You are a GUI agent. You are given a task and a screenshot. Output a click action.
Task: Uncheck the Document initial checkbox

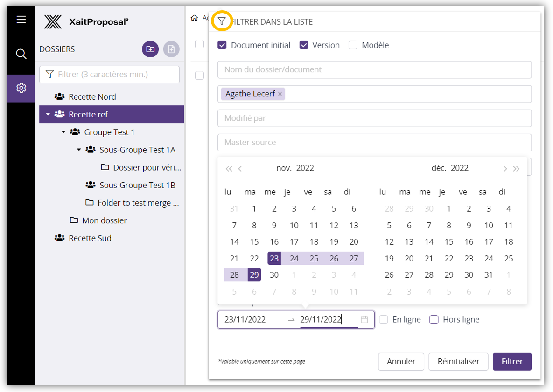[223, 45]
